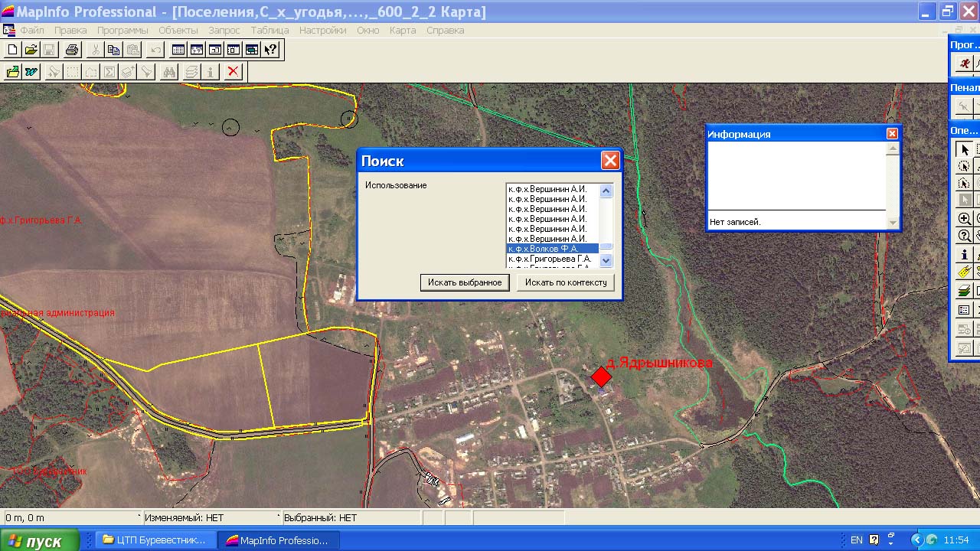Click the Legend icon in side palette
This screenshot has height=551, width=980.
coord(965,310)
